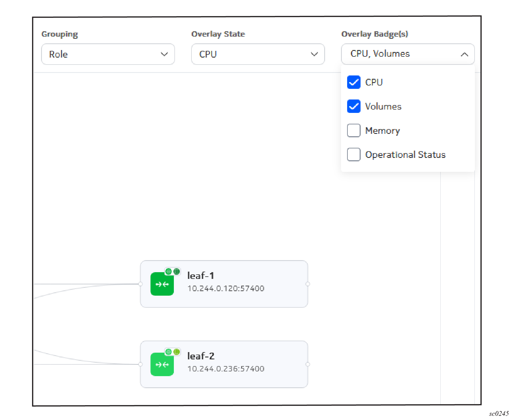Click the leaf-1 node name
The image size is (514, 420).
(x=201, y=276)
